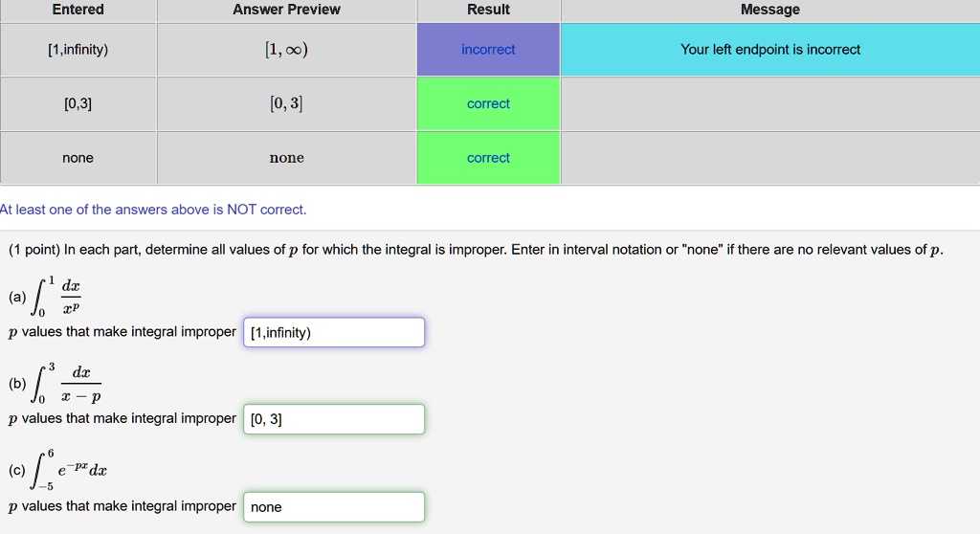Select the "Entered" column header
The width and height of the screenshot is (980, 534).
[78, 10]
